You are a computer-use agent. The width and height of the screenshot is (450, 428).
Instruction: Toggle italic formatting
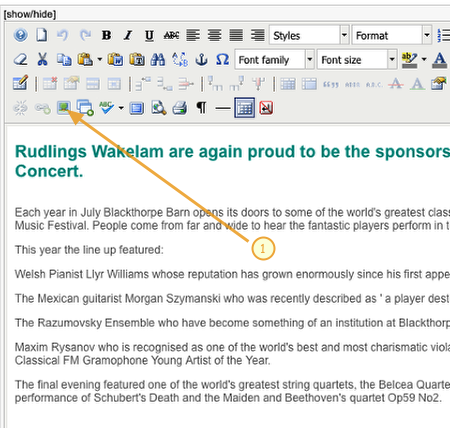[x=128, y=35]
